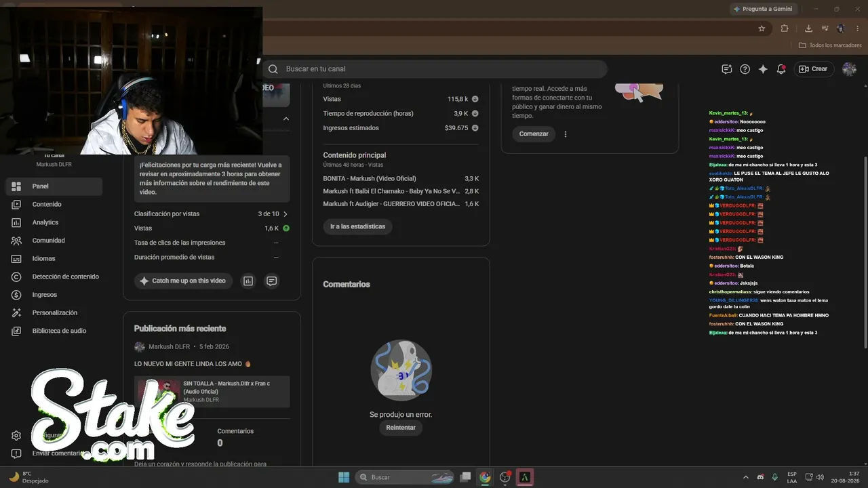The height and width of the screenshot is (488, 868).
Task: Click the green up-arrow beside Vistas 1,6 K
Action: tap(286, 228)
